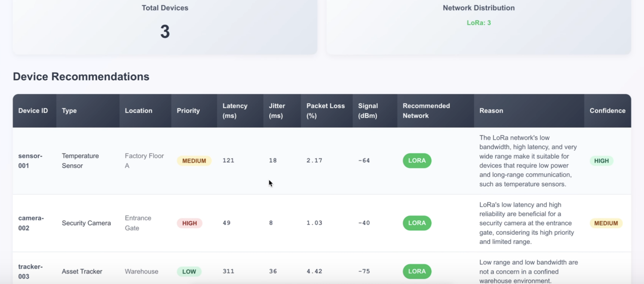Click the Confidence column header

pos(607,111)
